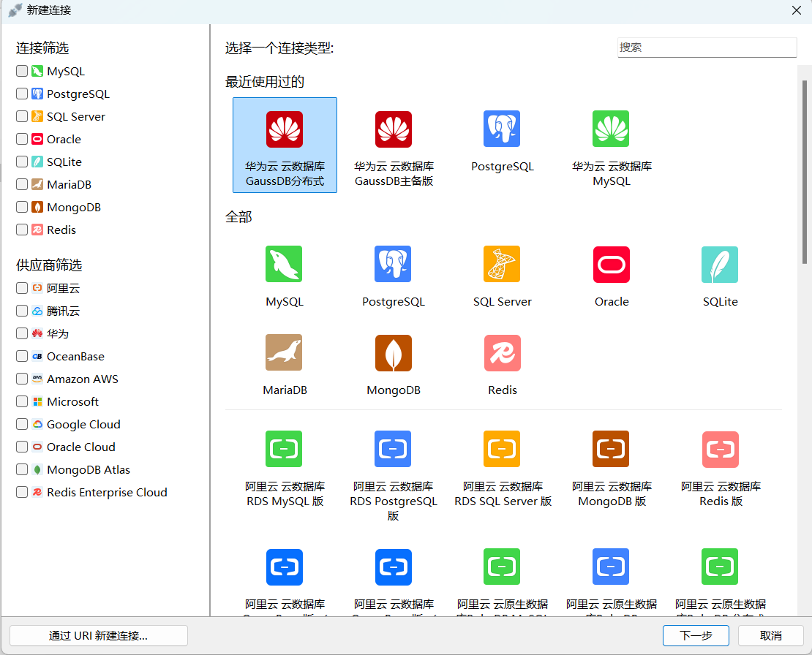Click the vertical scrollbar of connection list

(804, 172)
